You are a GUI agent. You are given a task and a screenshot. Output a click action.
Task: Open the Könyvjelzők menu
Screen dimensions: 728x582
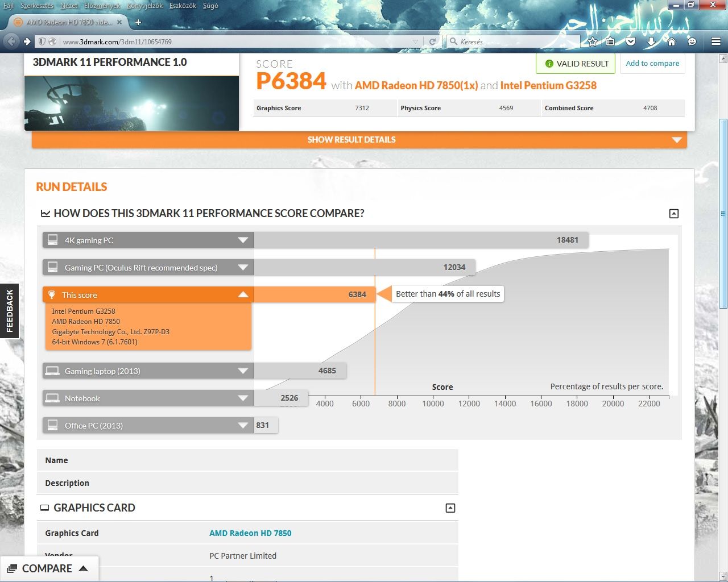144,6
